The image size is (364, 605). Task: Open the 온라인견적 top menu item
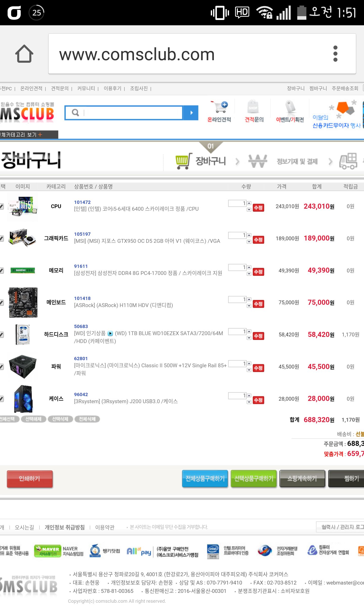[x=31, y=88]
